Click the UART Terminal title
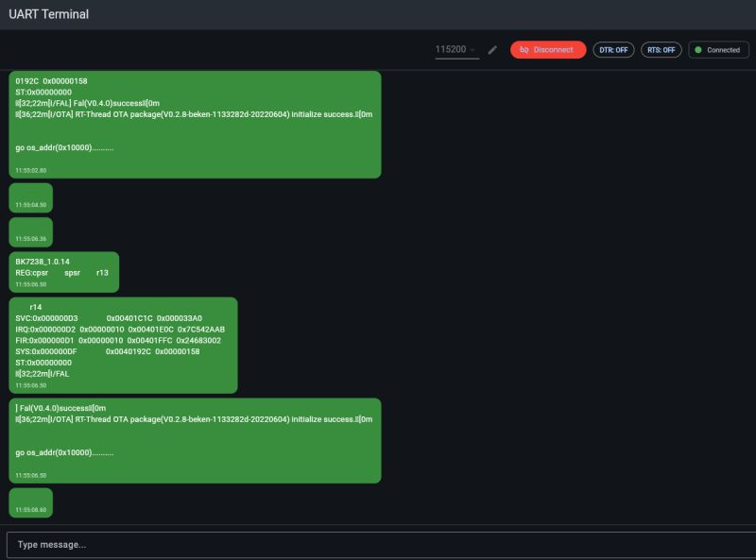This screenshot has height=560, width=756. (x=48, y=14)
